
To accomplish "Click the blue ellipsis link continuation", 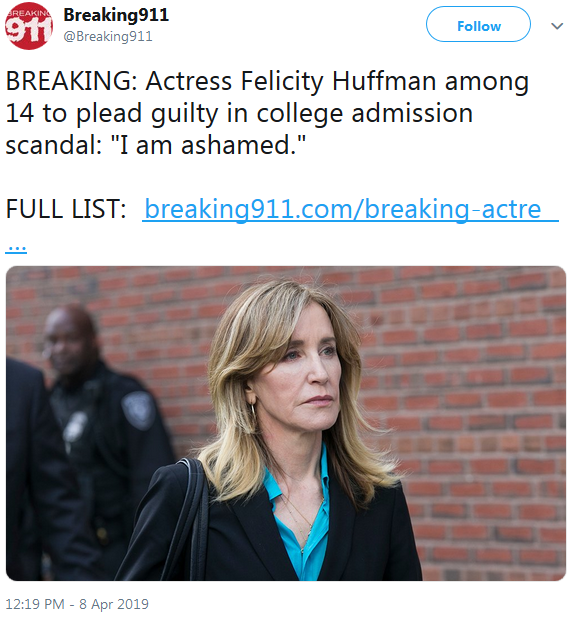I will click(x=16, y=248).
